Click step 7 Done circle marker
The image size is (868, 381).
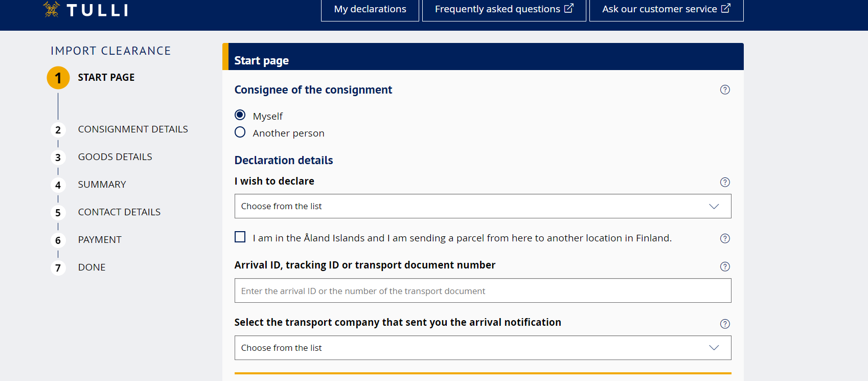(58, 267)
